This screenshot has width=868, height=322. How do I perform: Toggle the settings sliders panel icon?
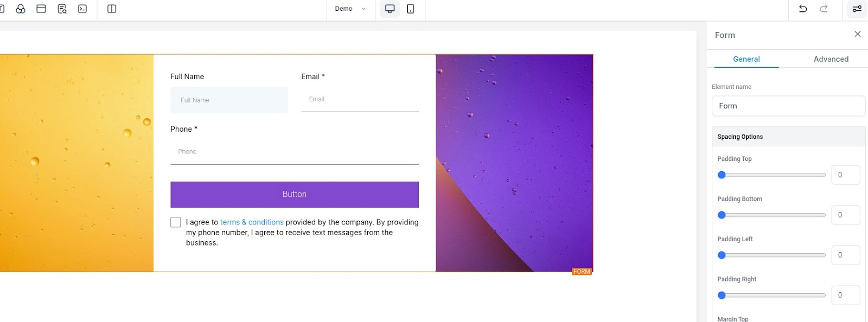(857, 9)
